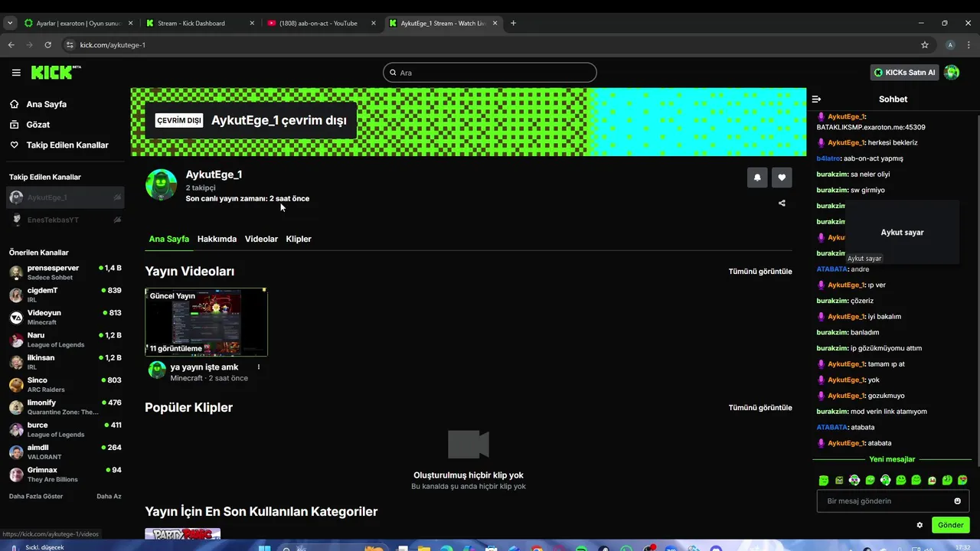Open recommended channel Videoyun
The height and width of the screenshot is (551, 980).
65,317
